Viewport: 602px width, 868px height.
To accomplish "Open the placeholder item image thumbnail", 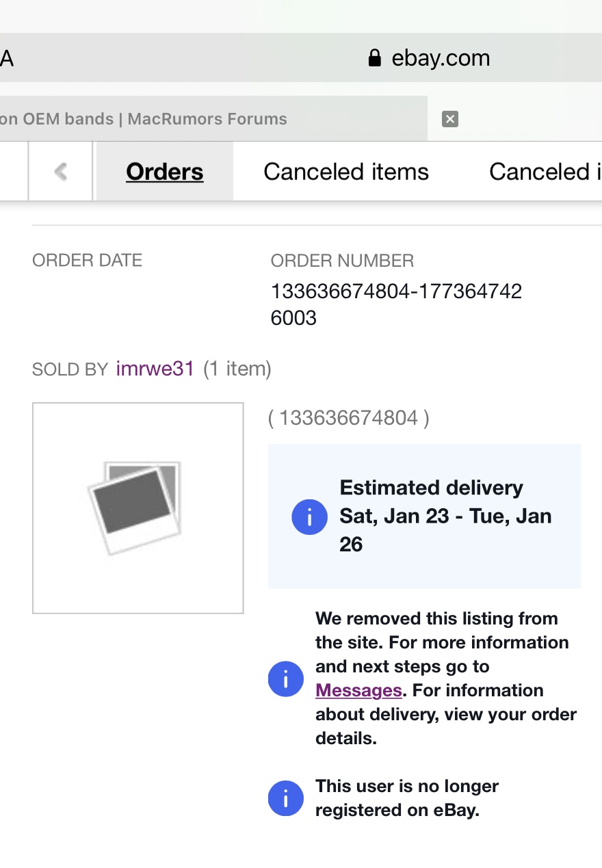I will 138,508.
